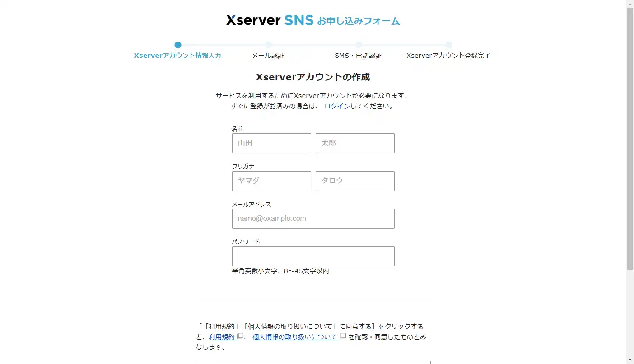
Task: Click the active first step progress dot
Action: click(x=178, y=45)
